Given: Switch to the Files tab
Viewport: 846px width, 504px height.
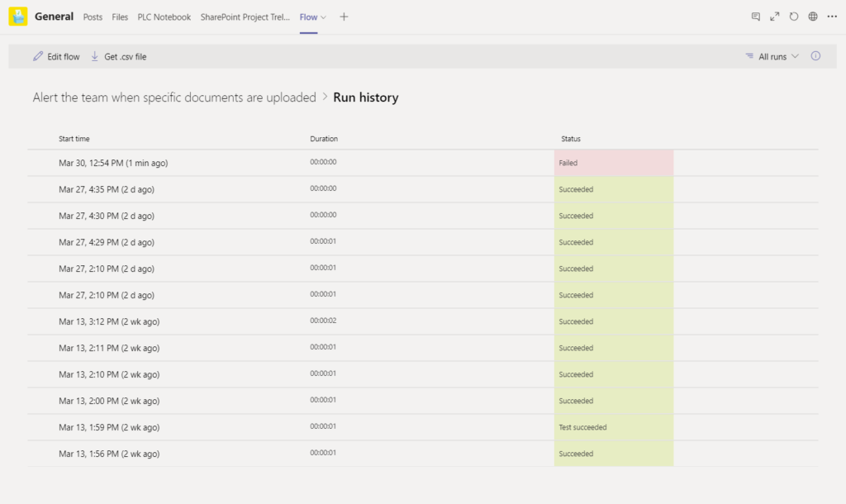Looking at the screenshot, I should coord(120,17).
